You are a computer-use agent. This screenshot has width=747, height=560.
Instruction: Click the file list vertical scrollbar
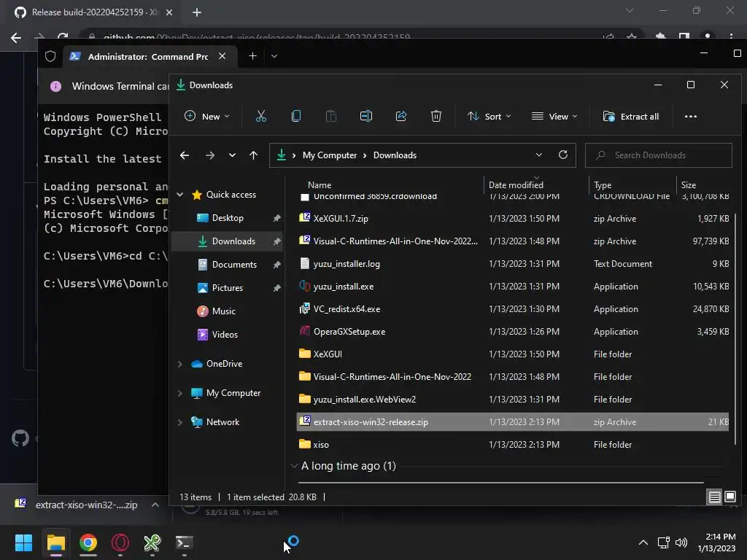735,329
